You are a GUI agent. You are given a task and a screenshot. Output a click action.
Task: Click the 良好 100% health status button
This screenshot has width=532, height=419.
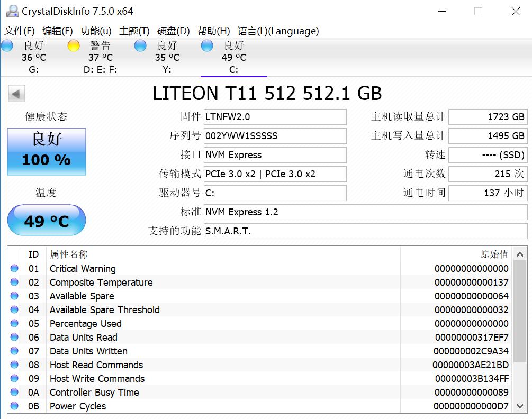click(47, 151)
